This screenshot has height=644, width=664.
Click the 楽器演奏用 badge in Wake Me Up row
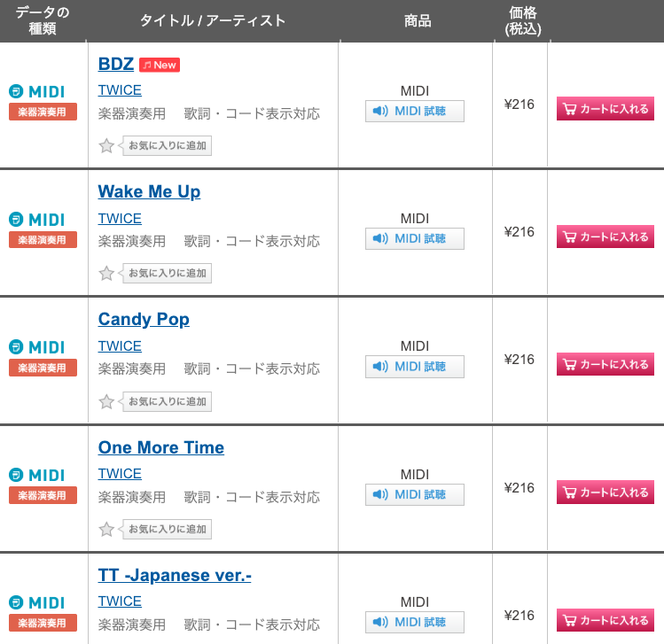(x=43, y=240)
